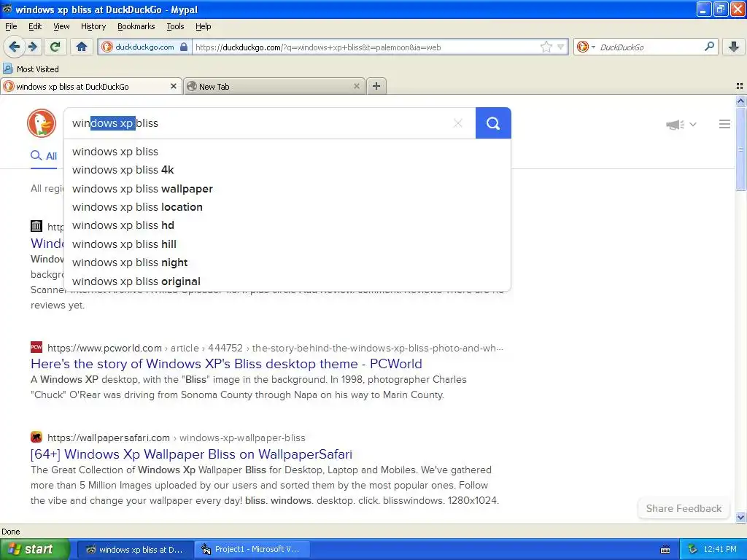
Task: Open the Help menu
Action: click(x=203, y=26)
